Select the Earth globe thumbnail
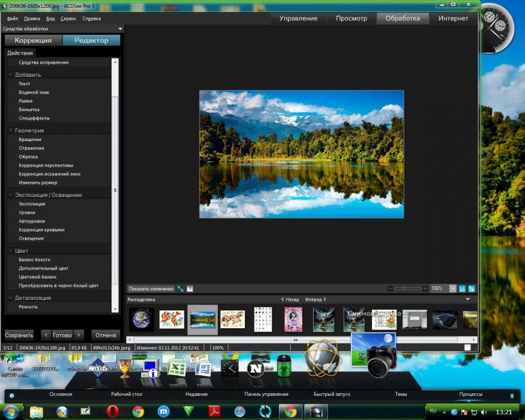 (x=142, y=319)
